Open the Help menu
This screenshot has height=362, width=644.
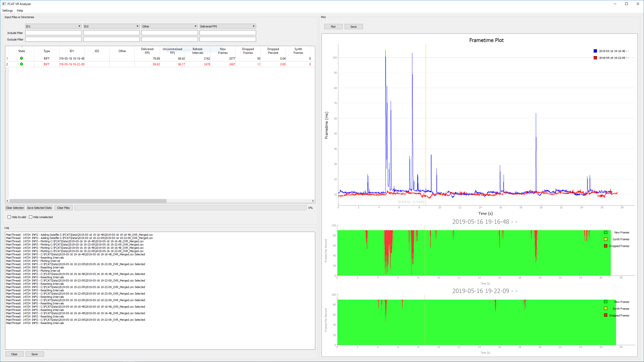point(20,11)
